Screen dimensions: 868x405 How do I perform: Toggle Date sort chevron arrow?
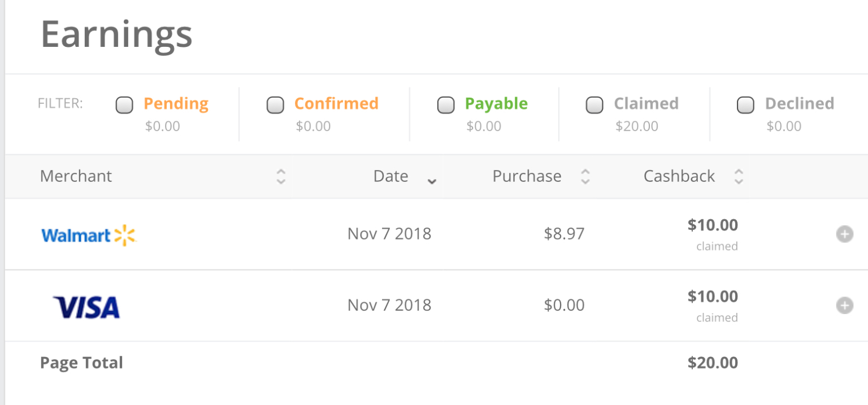pos(432,181)
